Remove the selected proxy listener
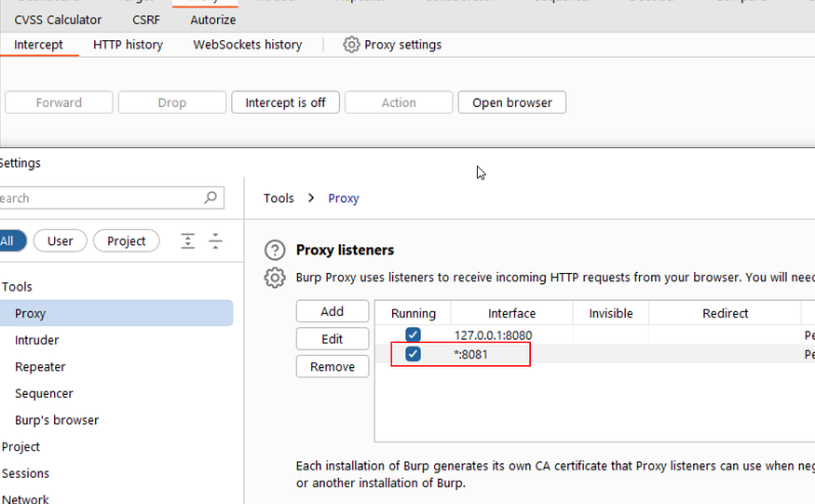This screenshot has width=815, height=504. coord(333,367)
